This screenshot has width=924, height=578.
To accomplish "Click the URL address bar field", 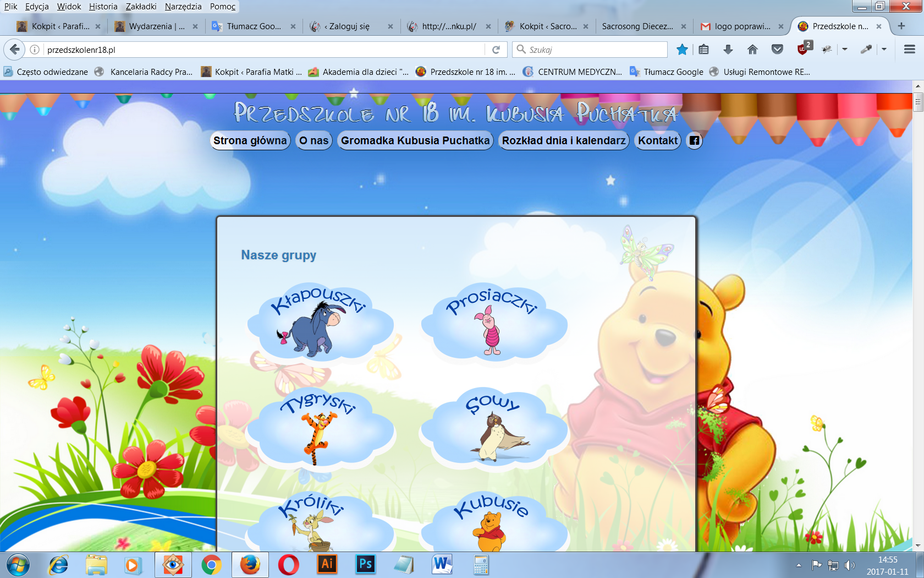I will (264, 50).
